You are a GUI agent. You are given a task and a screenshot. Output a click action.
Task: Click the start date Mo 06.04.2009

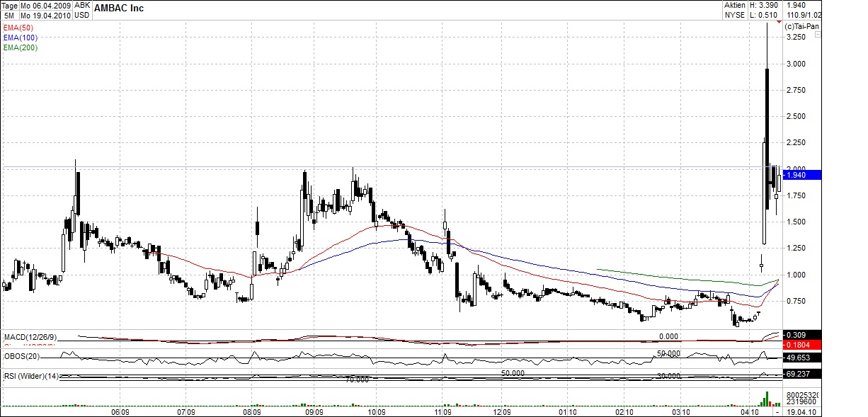click(x=47, y=5)
